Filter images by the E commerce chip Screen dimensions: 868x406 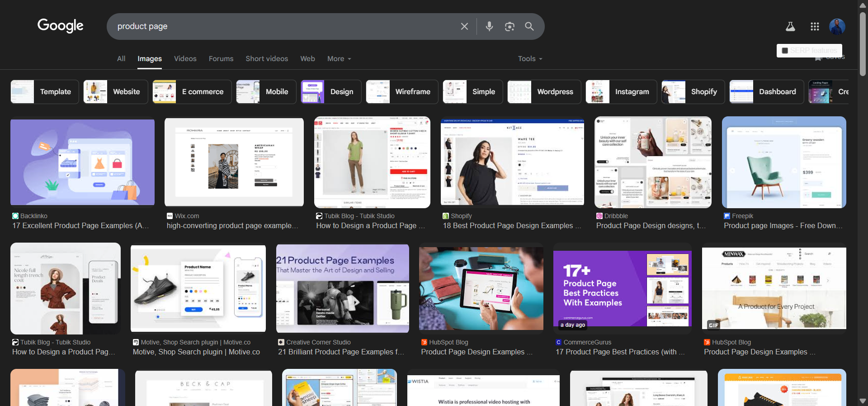(192, 92)
